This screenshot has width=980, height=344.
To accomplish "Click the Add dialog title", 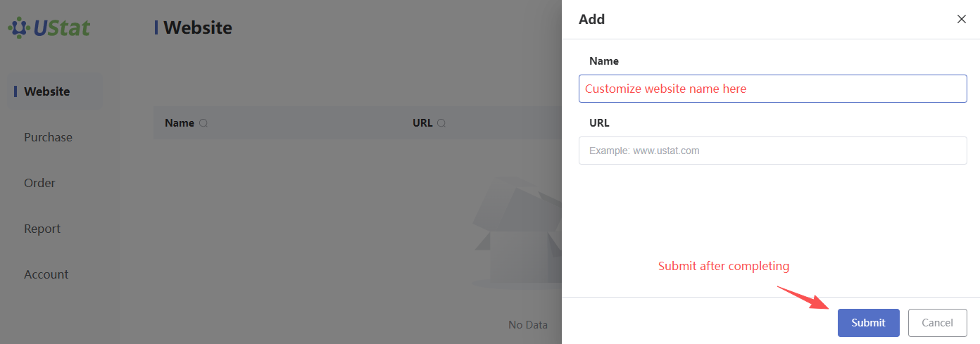I will [x=591, y=20].
